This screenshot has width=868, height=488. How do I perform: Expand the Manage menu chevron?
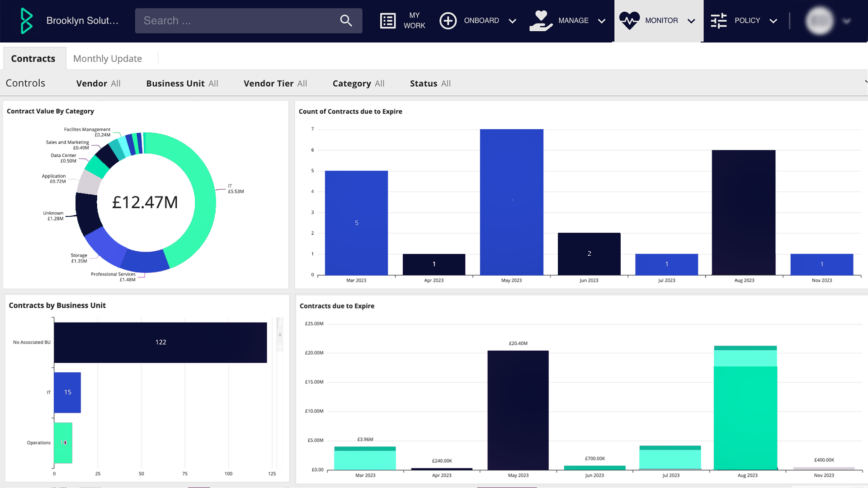click(x=601, y=21)
